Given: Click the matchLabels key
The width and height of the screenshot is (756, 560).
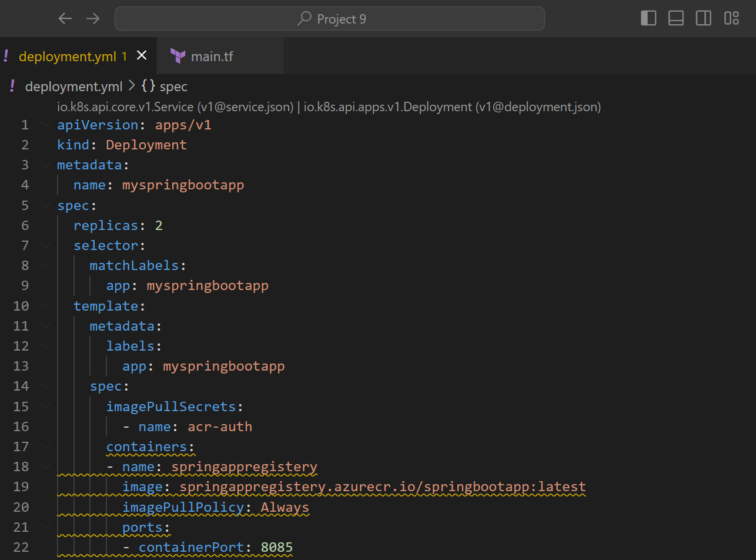Looking at the screenshot, I should coord(134,265).
